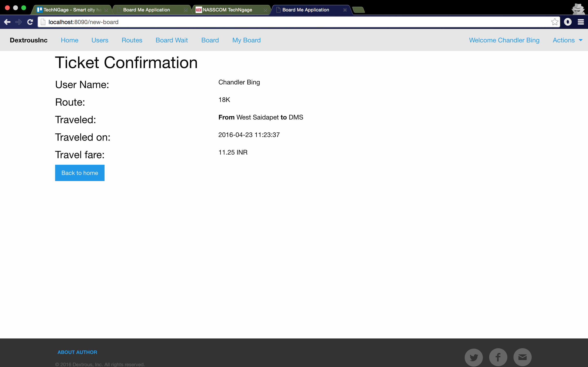Screen dimensions: 588x367
Task: Click the About Author section footer
Action: click(x=77, y=352)
